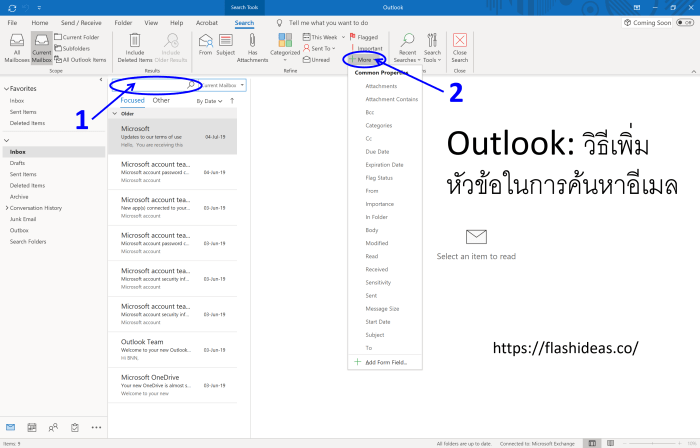700x448 pixels.
Task: Switch to reading view in status bar
Action: [x=610, y=443]
